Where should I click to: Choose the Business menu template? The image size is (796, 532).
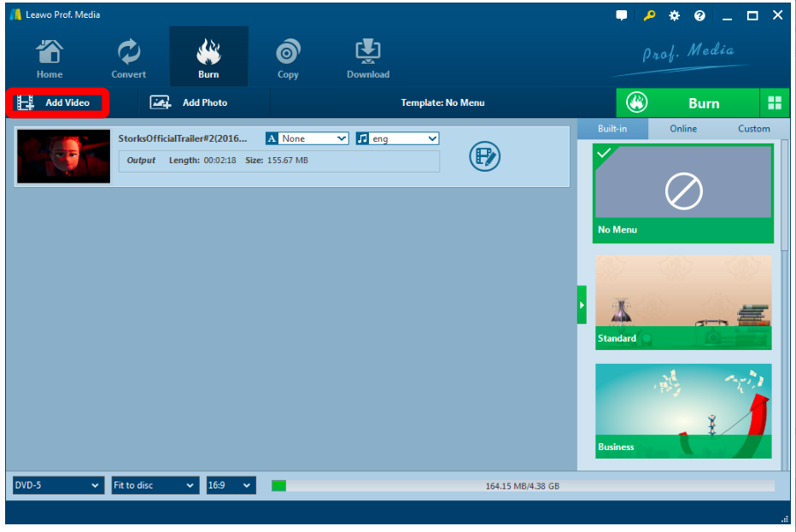pos(683,412)
